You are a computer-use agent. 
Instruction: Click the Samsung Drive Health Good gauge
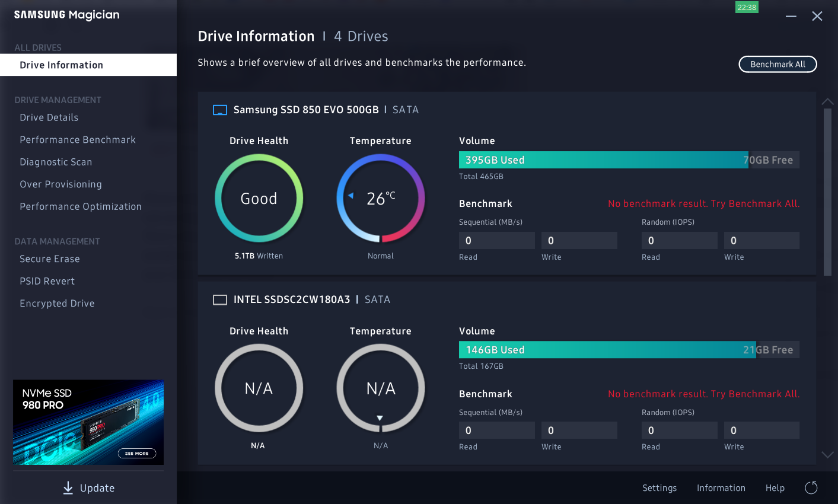[259, 199]
